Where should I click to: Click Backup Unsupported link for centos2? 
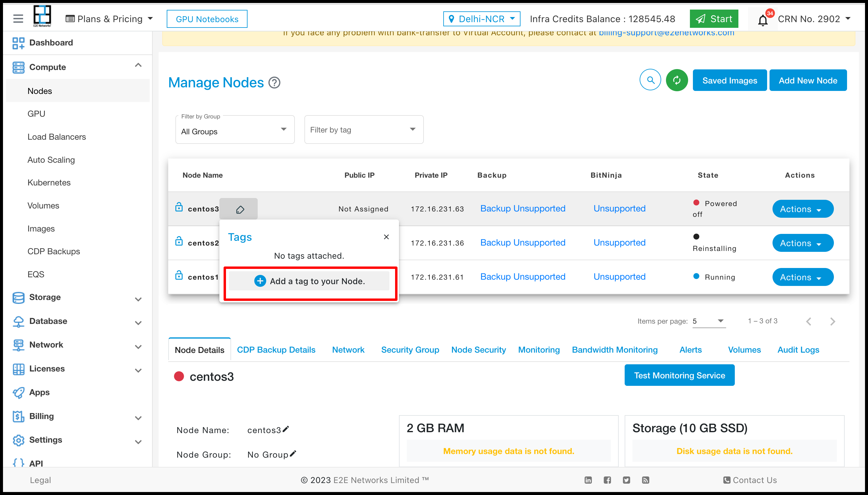point(523,243)
